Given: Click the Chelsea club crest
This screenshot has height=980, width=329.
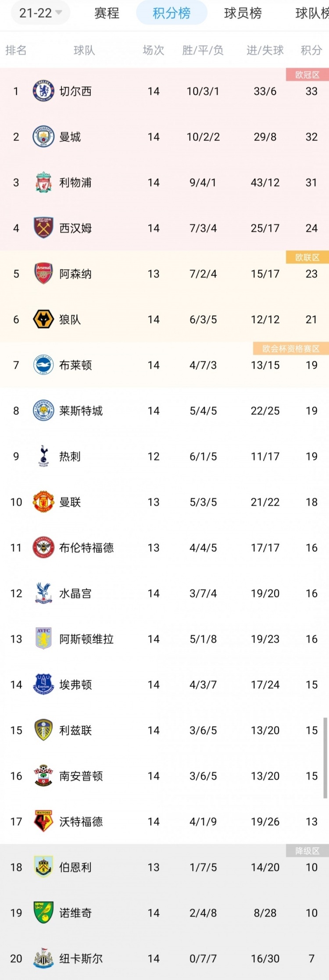Looking at the screenshot, I should (43, 91).
